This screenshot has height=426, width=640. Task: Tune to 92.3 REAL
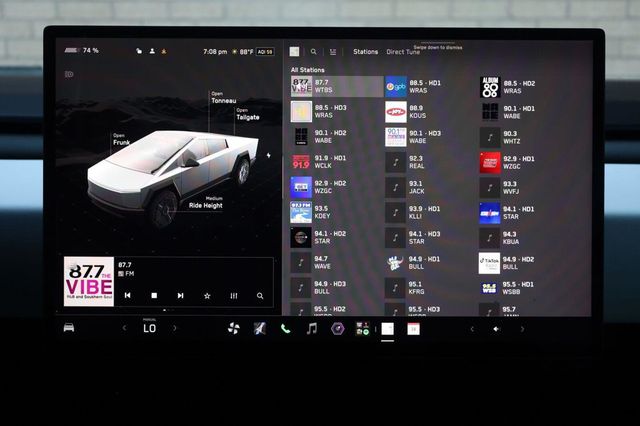coord(431,162)
